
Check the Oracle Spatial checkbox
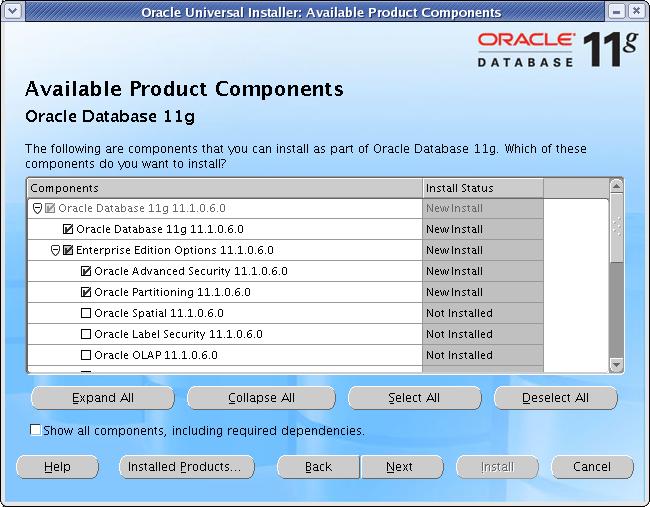coord(86,313)
